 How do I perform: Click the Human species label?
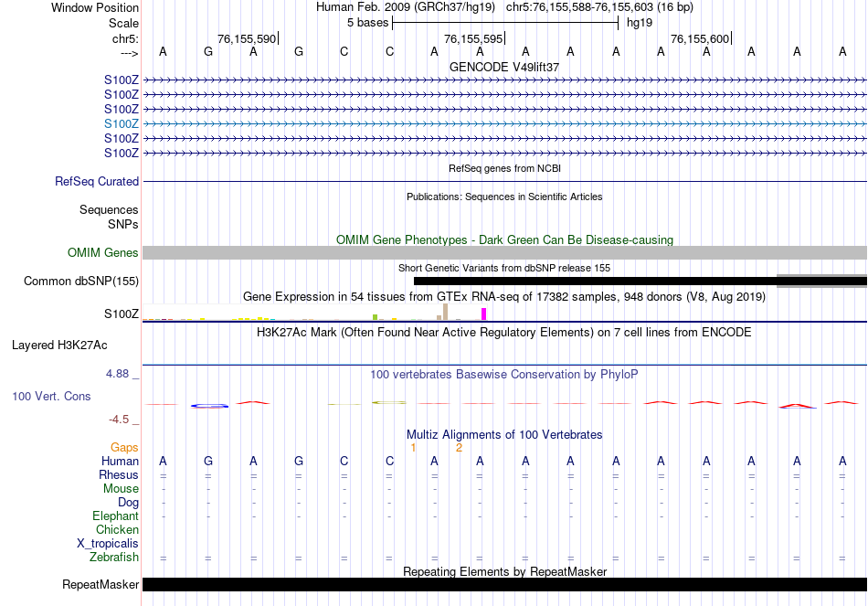pos(120,461)
